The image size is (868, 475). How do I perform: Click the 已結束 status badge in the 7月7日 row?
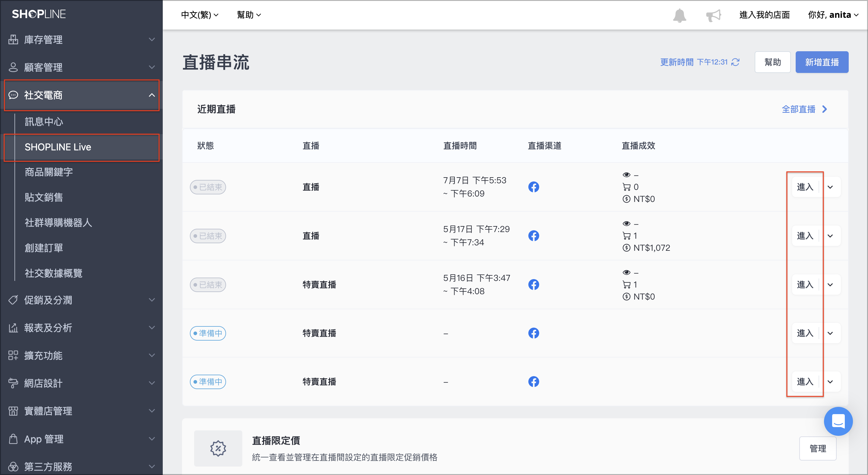208,187
